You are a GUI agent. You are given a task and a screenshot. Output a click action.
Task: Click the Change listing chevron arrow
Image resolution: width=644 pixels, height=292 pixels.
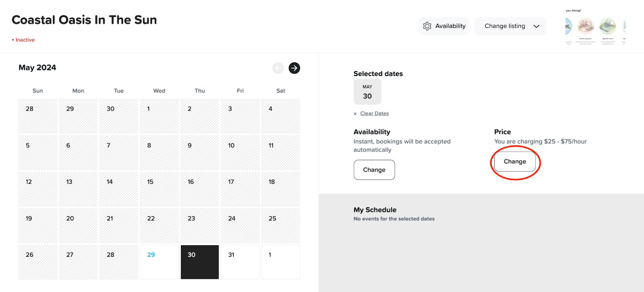point(536,26)
